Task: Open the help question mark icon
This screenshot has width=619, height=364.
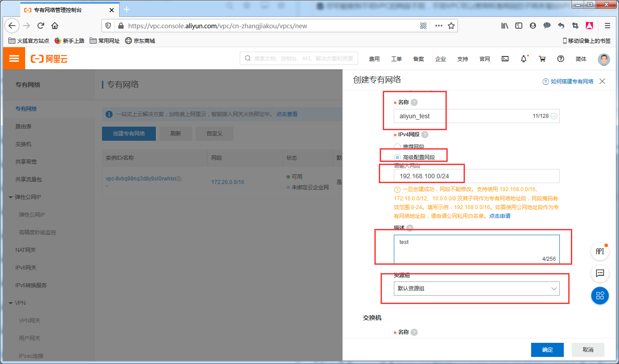Action: [x=560, y=58]
